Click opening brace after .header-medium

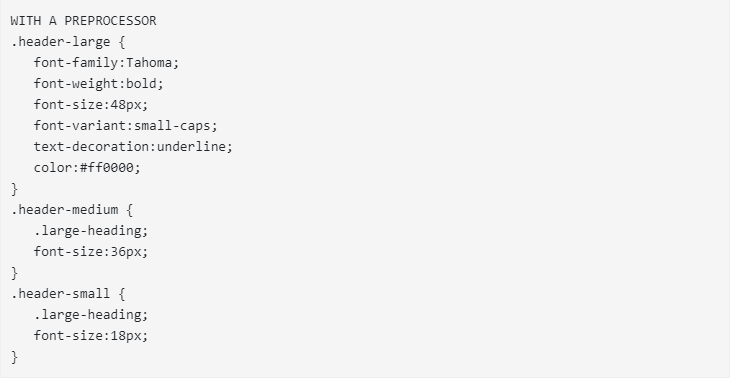pos(129,210)
